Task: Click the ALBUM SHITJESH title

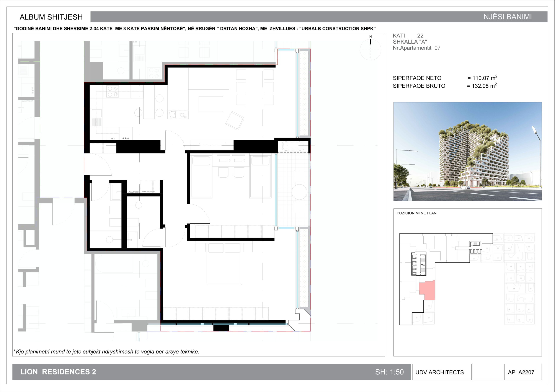Action: (51, 17)
